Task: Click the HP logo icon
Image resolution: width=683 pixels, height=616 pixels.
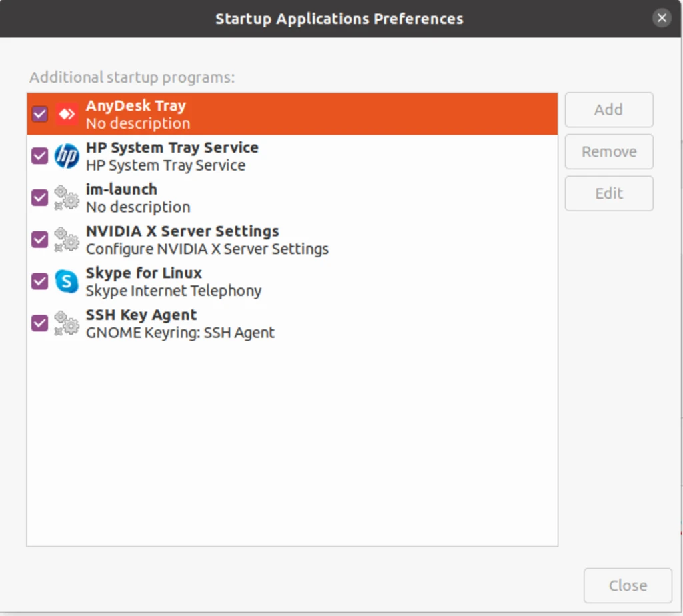Action: point(67,156)
